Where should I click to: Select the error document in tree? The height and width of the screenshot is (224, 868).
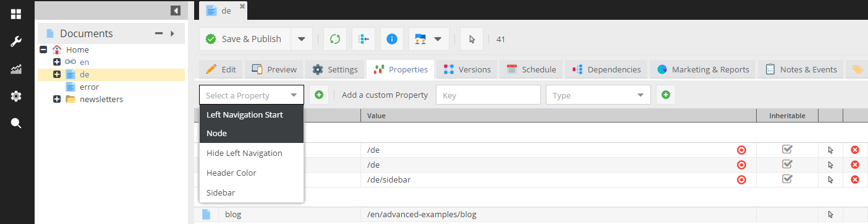tap(89, 87)
